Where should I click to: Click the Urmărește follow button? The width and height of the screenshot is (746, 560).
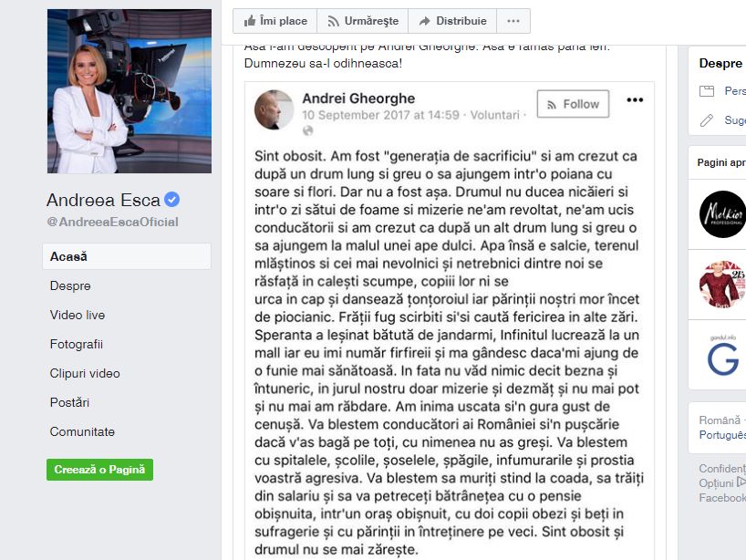363,21
